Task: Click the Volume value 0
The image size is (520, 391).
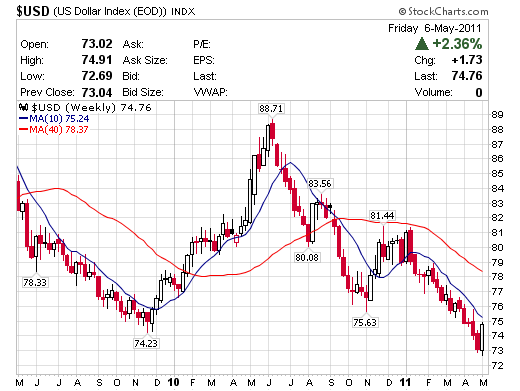Action: (x=479, y=92)
